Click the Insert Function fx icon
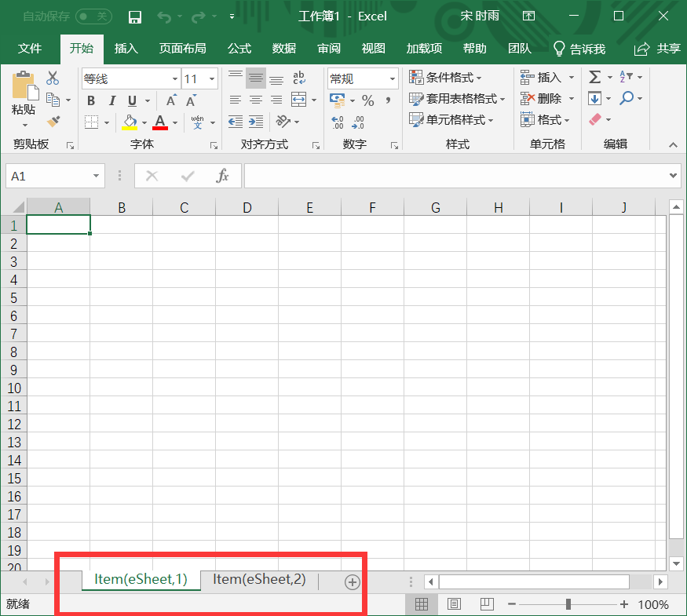This screenshot has height=616, width=687. (222, 176)
